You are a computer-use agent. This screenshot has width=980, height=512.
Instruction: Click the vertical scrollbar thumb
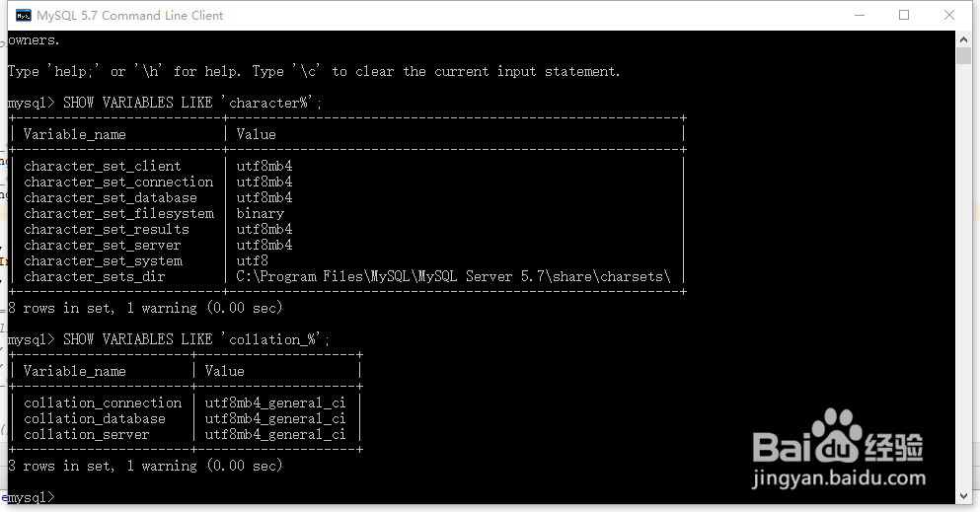click(x=964, y=55)
